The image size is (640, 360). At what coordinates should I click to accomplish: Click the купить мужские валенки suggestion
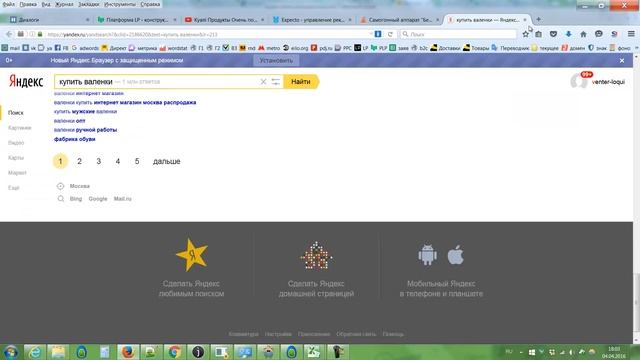85,111
